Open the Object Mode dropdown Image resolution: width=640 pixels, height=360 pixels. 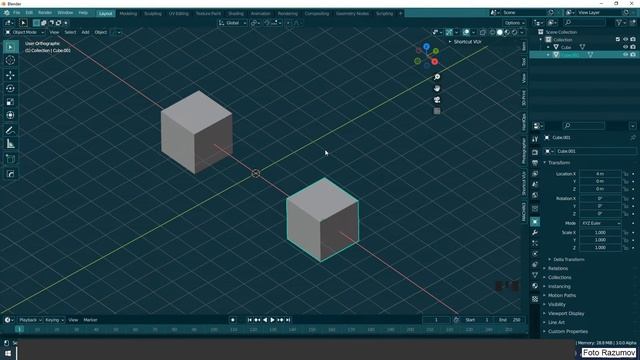(x=25, y=32)
